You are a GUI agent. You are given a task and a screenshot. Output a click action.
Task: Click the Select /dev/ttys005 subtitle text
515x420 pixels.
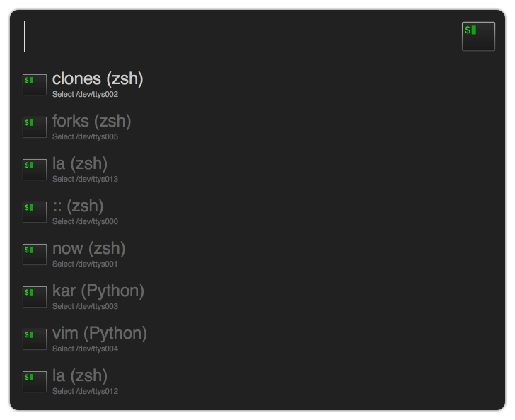[x=85, y=136]
